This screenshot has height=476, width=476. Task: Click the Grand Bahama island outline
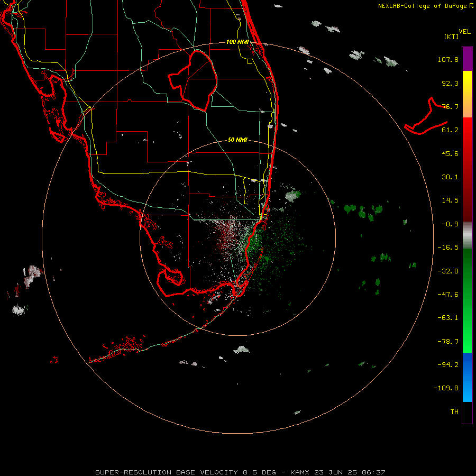(426, 116)
